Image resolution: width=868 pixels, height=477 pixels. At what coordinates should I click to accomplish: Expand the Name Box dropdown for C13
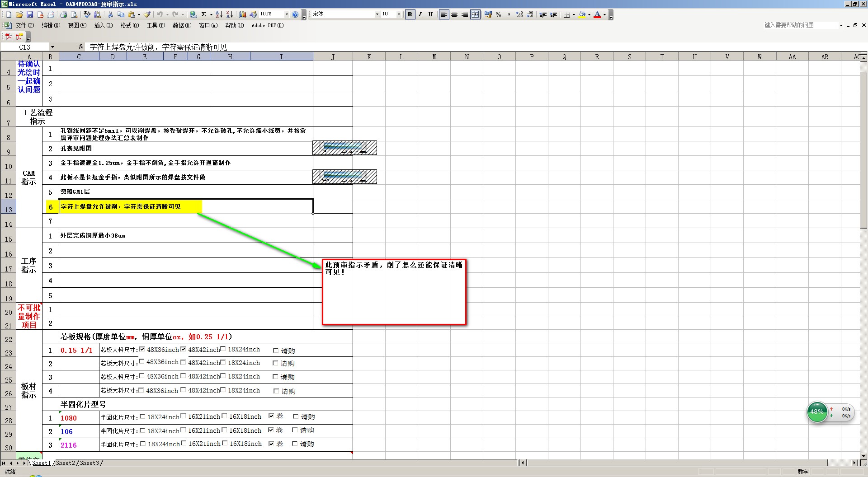pos(52,47)
